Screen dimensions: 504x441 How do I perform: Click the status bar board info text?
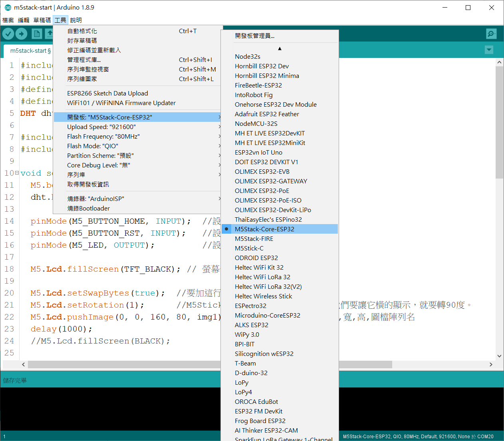[418, 437]
